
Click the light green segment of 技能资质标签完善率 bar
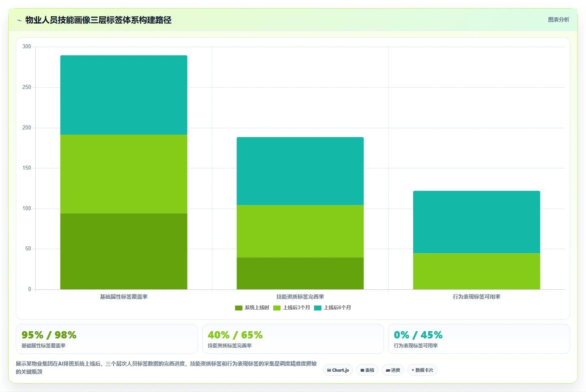(300, 231)
